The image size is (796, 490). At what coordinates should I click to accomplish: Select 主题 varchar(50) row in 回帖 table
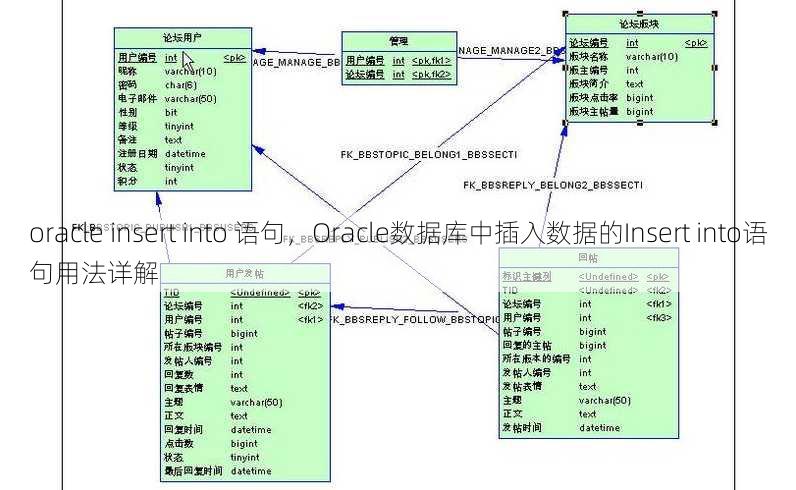pyautogui.click(x=567, y=400)
